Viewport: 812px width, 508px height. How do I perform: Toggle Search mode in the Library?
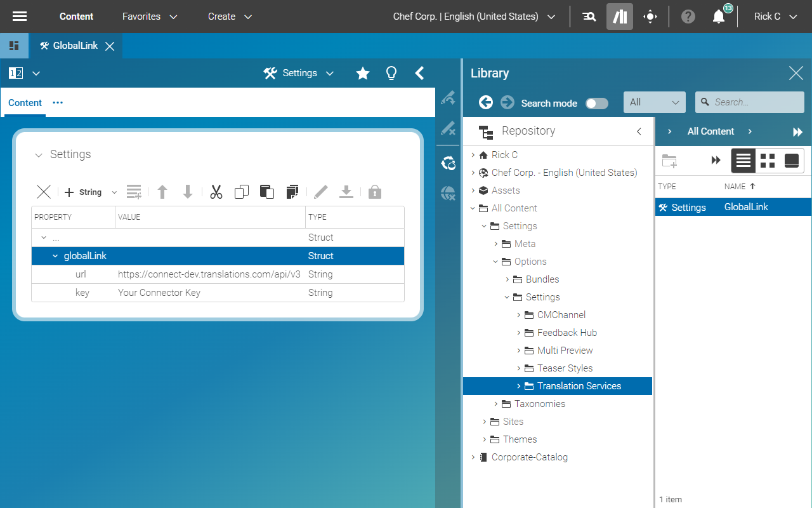(596, 103)
